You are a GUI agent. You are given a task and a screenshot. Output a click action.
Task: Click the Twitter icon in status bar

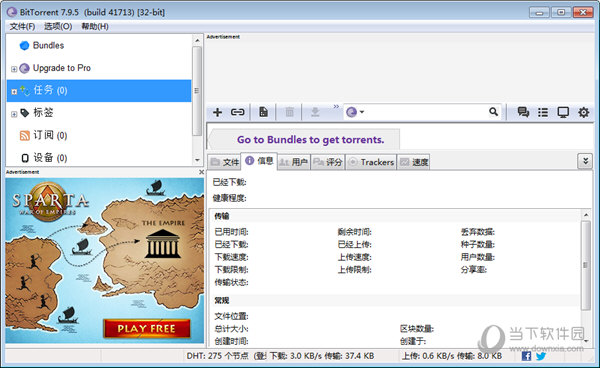540,356
